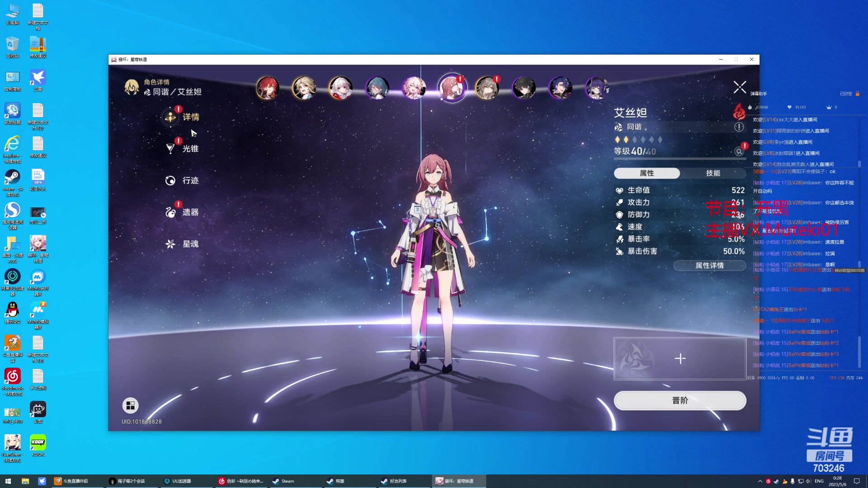
Task: Open the 行迹 traces section
Action: coord(182,180)
